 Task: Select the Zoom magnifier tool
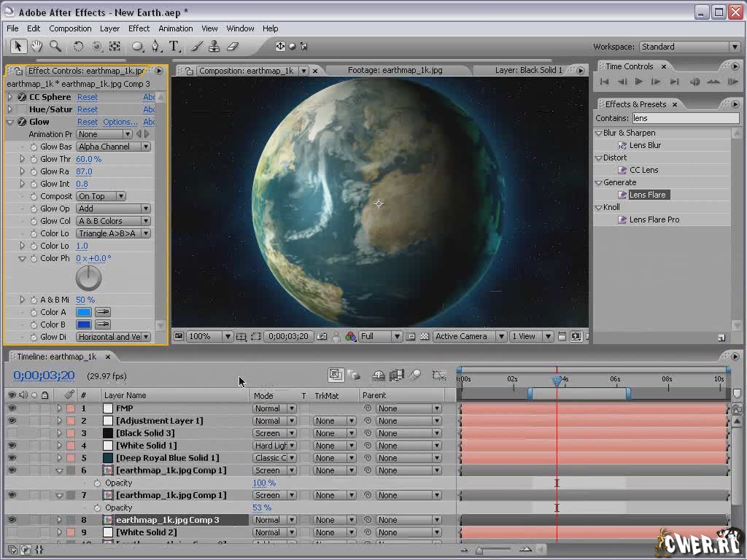tap(55, 46)
